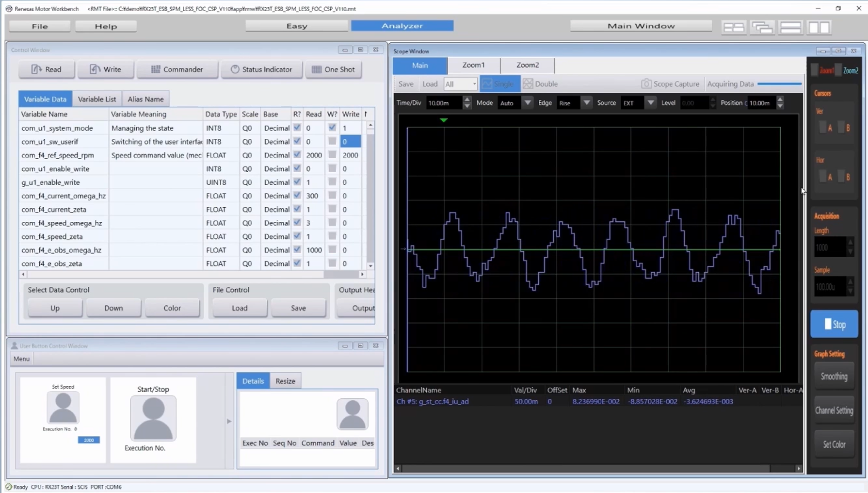The height and width of the screenshot is (493, 868).
Task: Open the trigger Mode dropdown
Action: click(527, 103)
